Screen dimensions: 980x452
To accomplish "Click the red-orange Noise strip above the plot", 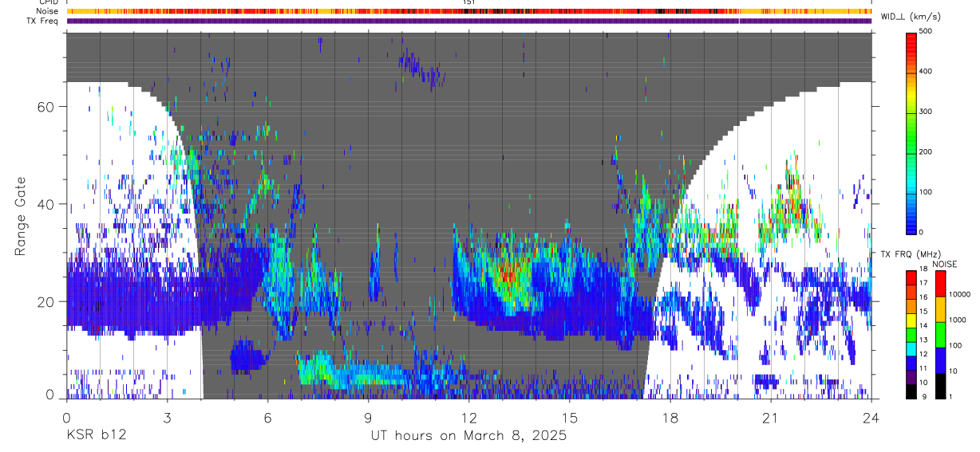I will pyautogui.click(x=469, y=11).
